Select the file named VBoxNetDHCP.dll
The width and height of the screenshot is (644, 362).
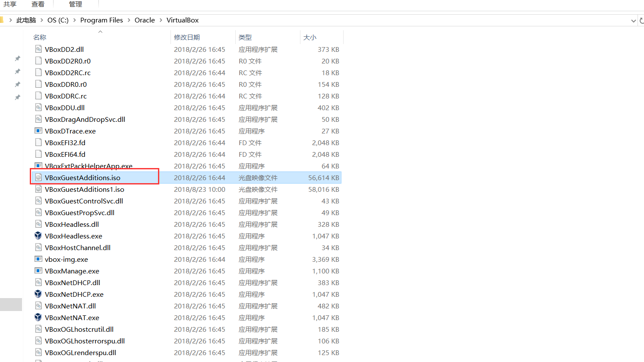pyautogui.click(x=73, y=283)
